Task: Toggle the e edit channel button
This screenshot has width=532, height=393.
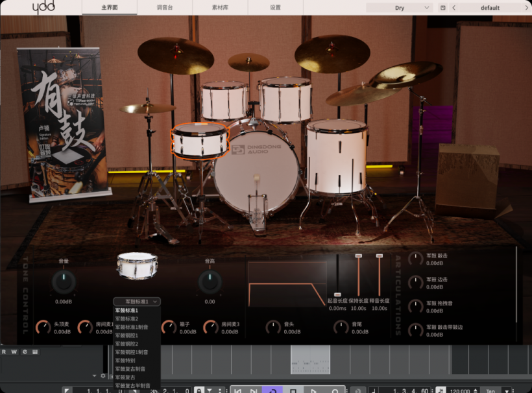Action: coord(25,352)
